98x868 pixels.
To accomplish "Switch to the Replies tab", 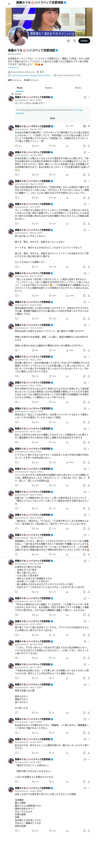I will pos(49,88).
